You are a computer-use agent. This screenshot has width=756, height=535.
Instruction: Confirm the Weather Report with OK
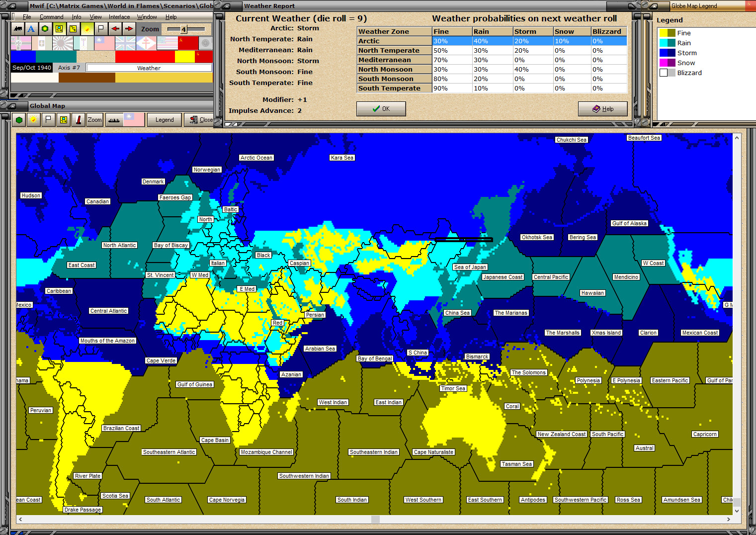[381, 109]
